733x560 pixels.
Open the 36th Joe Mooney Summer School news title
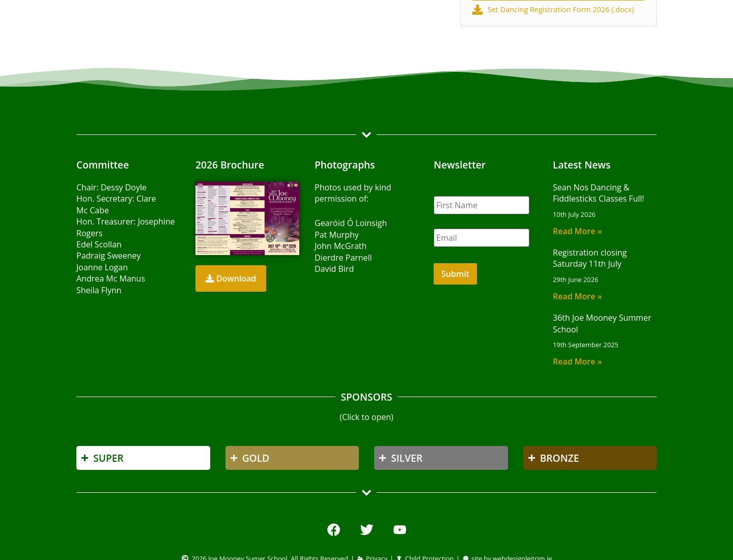tap(602, 323)
